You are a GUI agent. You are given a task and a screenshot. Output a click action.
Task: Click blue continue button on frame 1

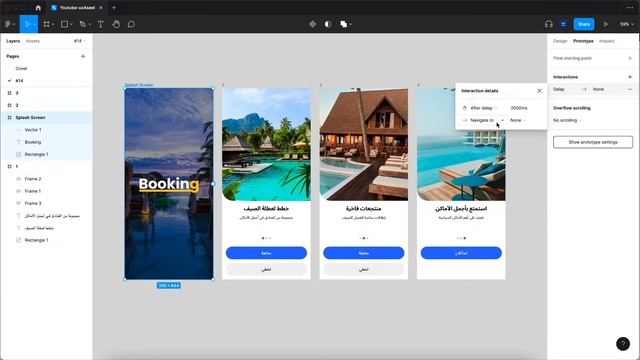coord(266,253)
